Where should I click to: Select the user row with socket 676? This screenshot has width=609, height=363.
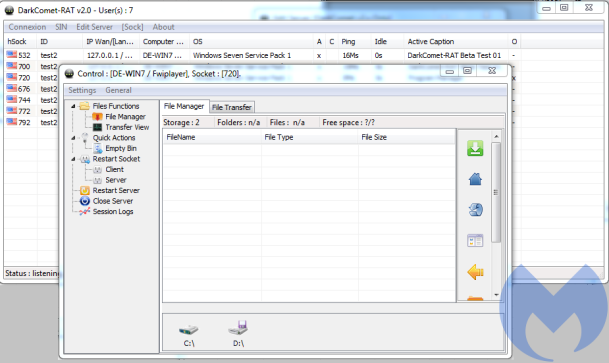(32, 89)
